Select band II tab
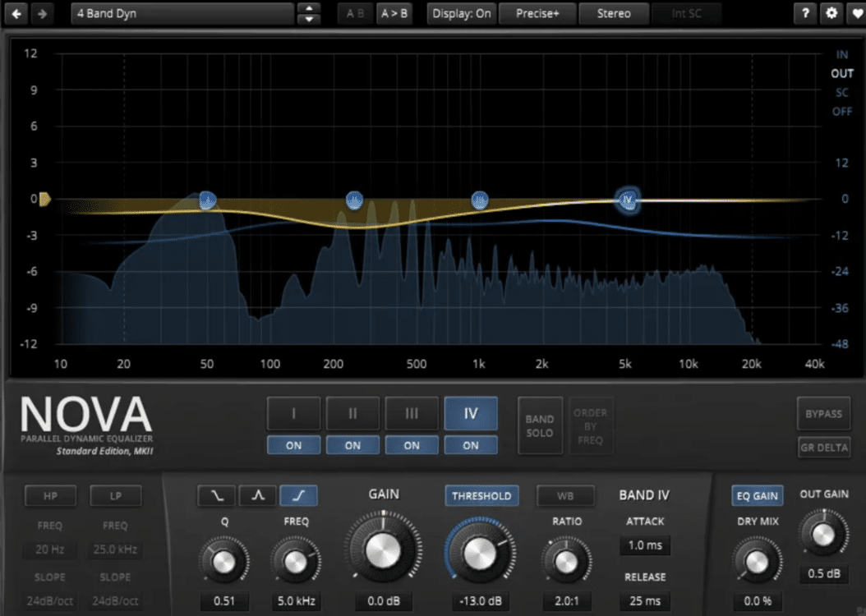This screenshot has width=866, height=616. click(353, 413)
